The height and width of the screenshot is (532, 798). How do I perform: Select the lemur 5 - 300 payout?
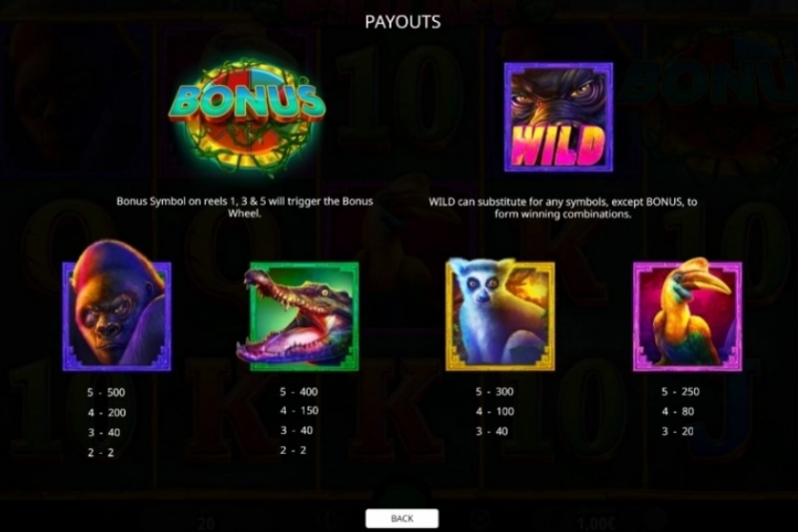click(494, 391)
